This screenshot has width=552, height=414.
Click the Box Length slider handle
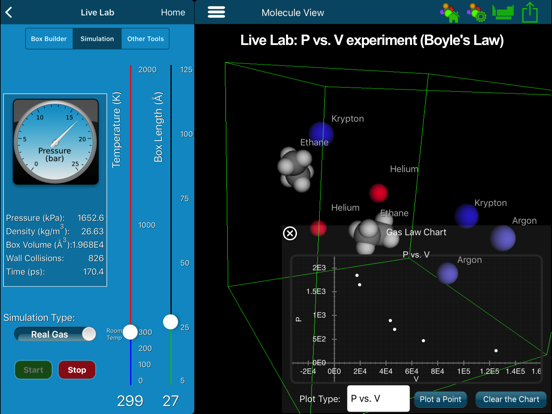tap(171, 322)
